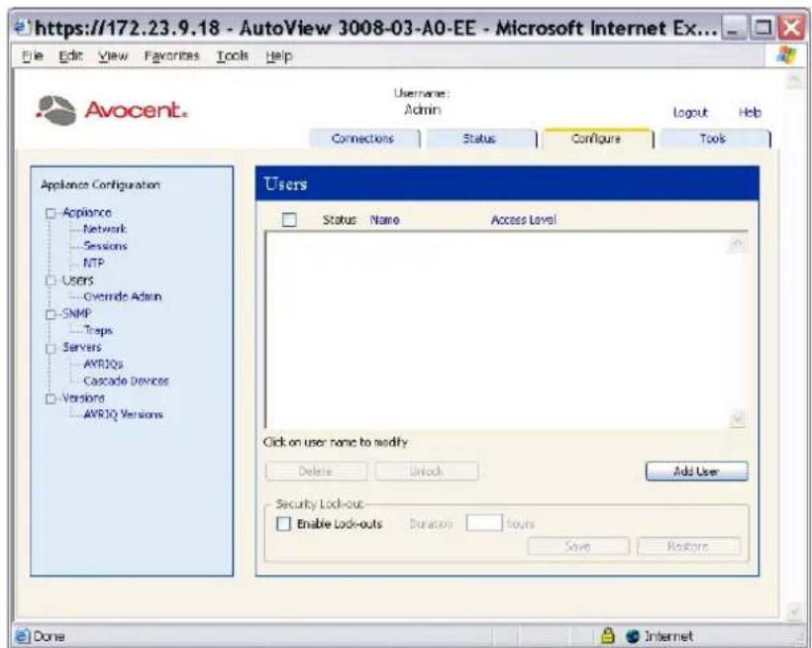
Task: Click the Avocent logo
Action: point(112,110)
